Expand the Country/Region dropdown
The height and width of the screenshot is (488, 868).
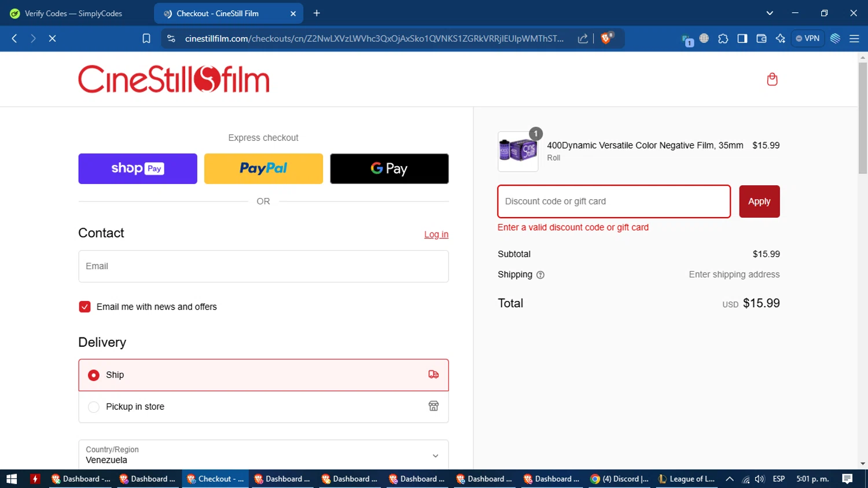pyautogui.click(x=263, y=455)
